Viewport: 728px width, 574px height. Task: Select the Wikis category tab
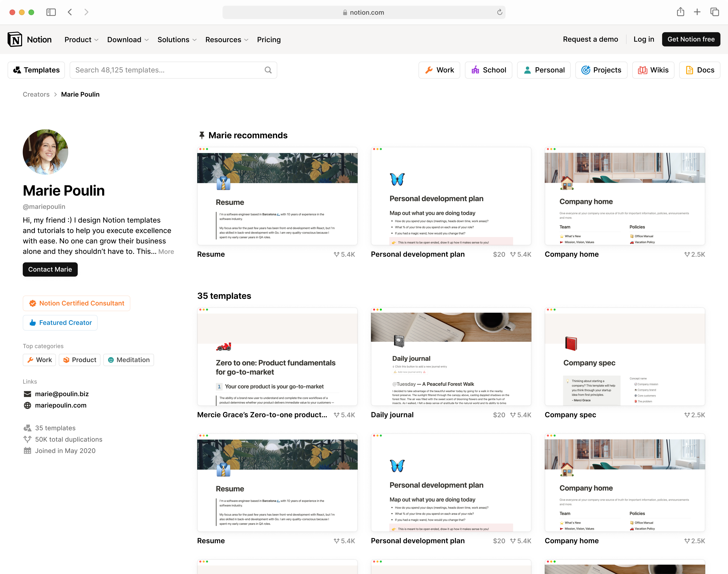click(653, 70)
